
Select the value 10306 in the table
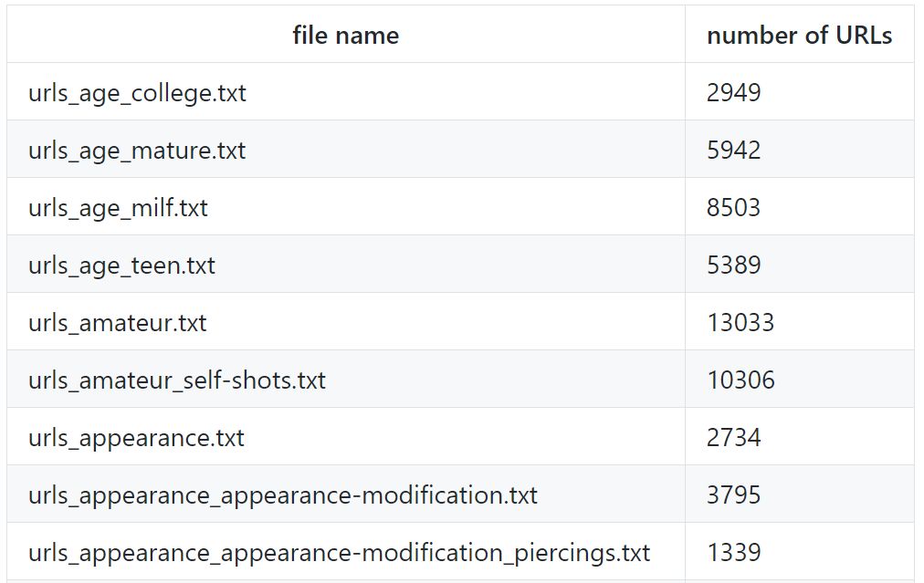[x=740, y=380]
